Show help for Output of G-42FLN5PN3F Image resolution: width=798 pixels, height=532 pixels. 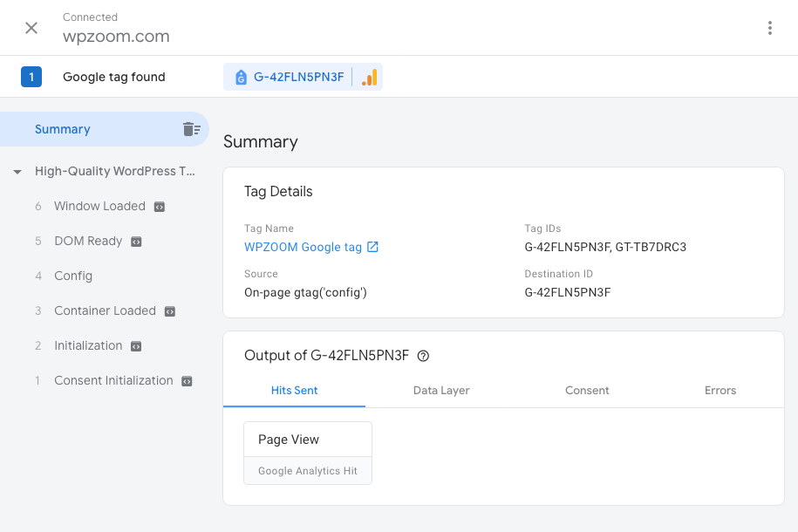click(423, 356)
